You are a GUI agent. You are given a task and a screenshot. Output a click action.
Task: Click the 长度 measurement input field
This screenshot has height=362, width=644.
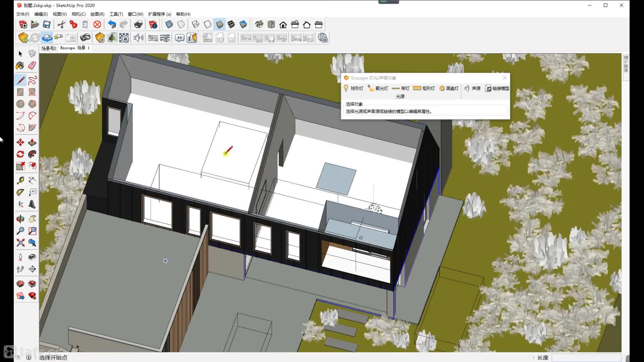(x=586, y=358)
